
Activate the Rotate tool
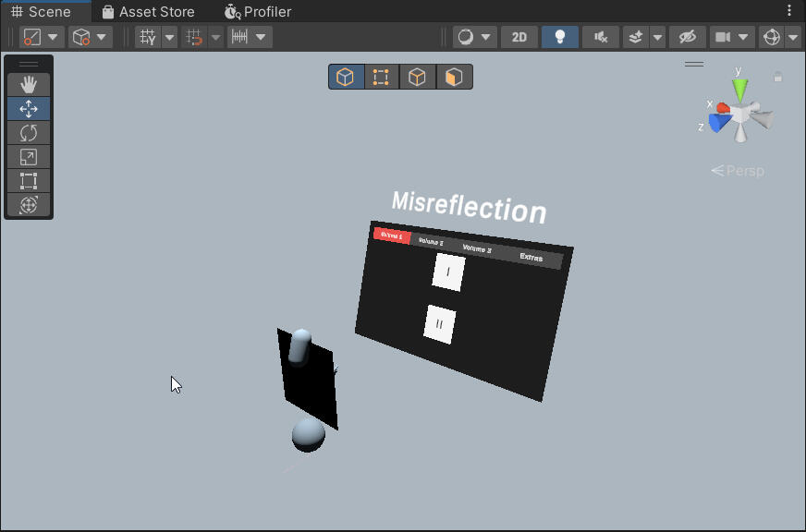29,133
